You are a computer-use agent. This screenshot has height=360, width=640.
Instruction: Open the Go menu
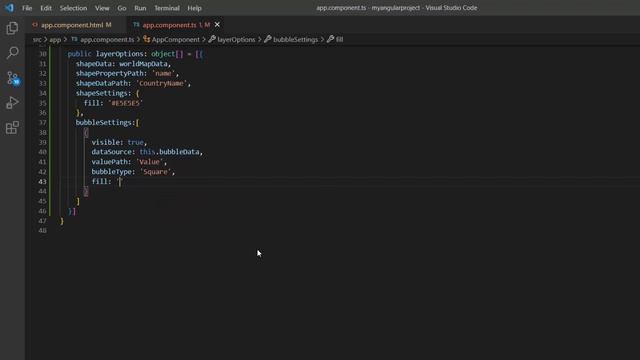coord(122,8)
